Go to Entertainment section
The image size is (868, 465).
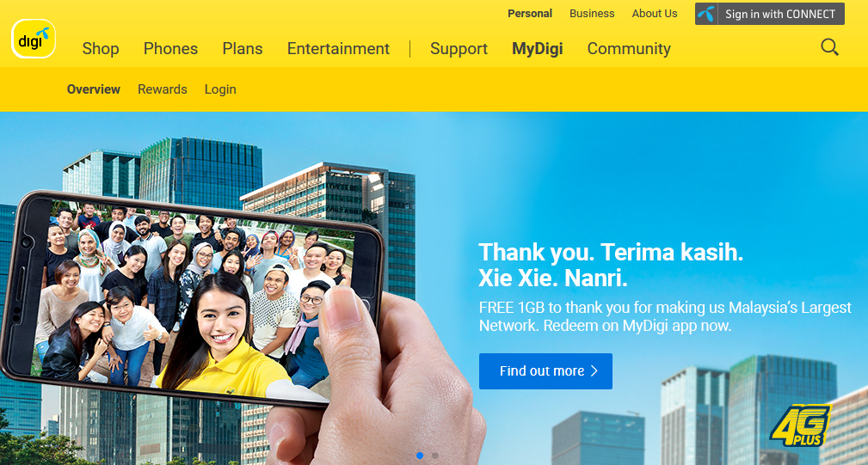(x=338, y=49)
